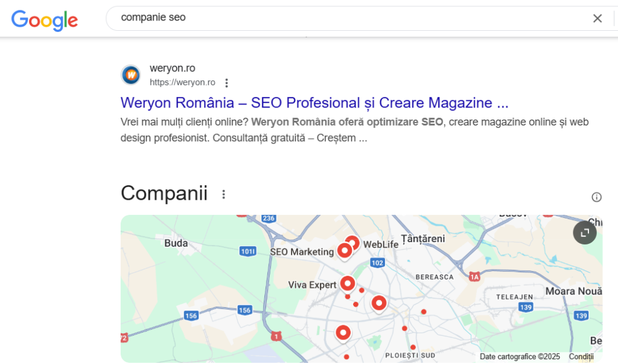Click the Google logo

pos(44,21)
